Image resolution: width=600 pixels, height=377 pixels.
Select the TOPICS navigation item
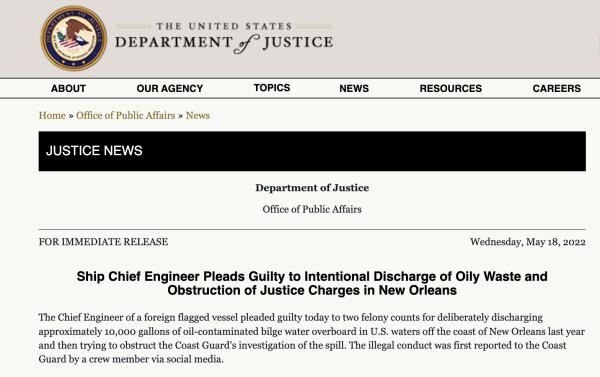[x=272, y=88]
